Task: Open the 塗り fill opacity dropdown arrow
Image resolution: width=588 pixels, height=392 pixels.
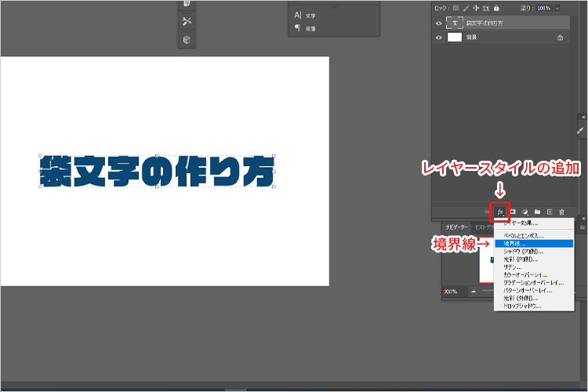Action: pos(557,8)
